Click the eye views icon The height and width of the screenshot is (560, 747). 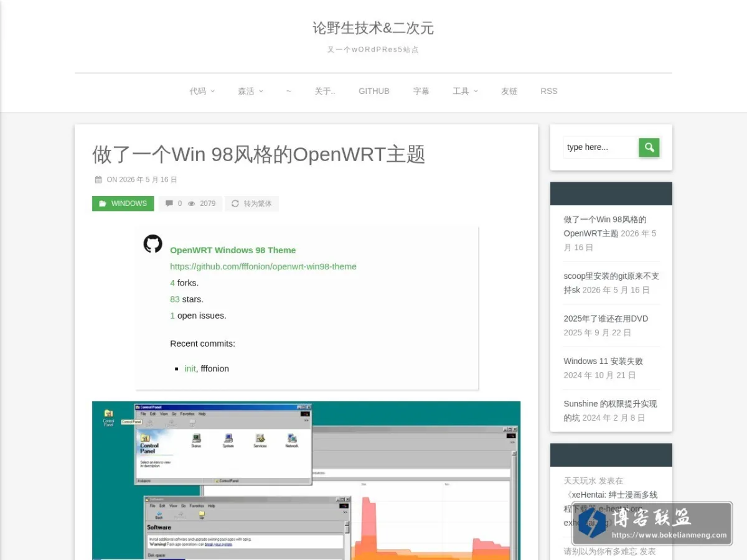click(x=192, y=203)
